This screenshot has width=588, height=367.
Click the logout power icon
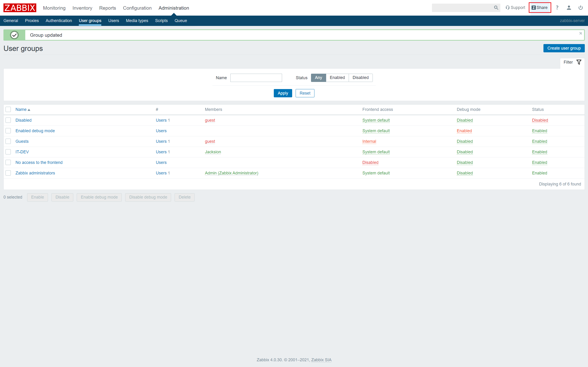[580, 8]
